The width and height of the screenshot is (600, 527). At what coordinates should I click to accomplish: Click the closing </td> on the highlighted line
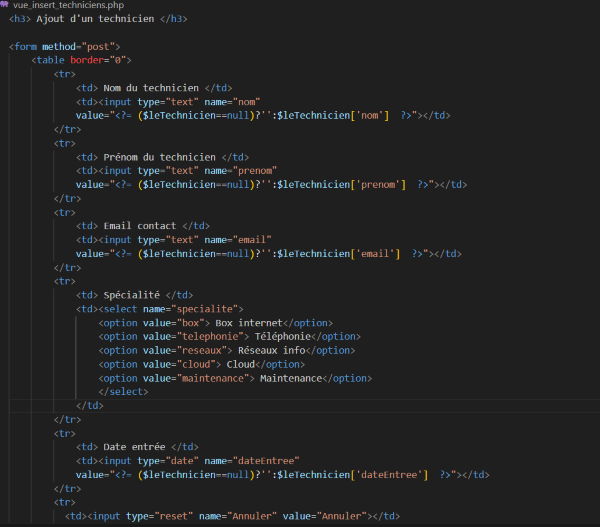coord(90,406)
